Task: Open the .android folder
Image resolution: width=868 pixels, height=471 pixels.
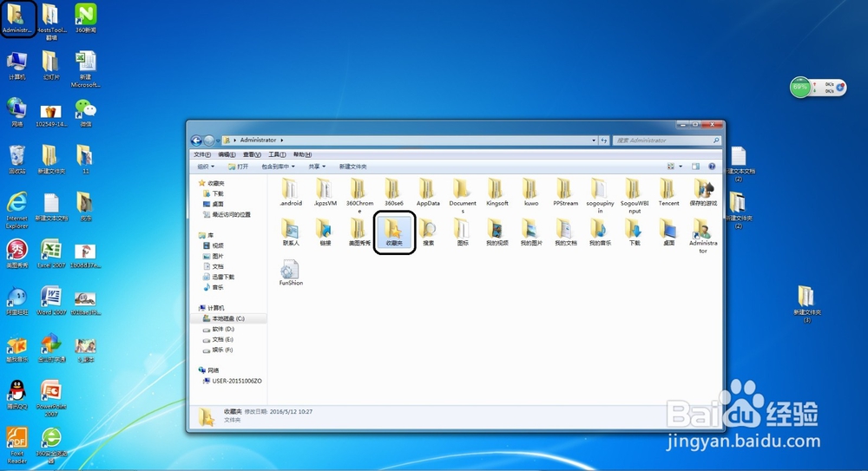Action: coord(291,193)
